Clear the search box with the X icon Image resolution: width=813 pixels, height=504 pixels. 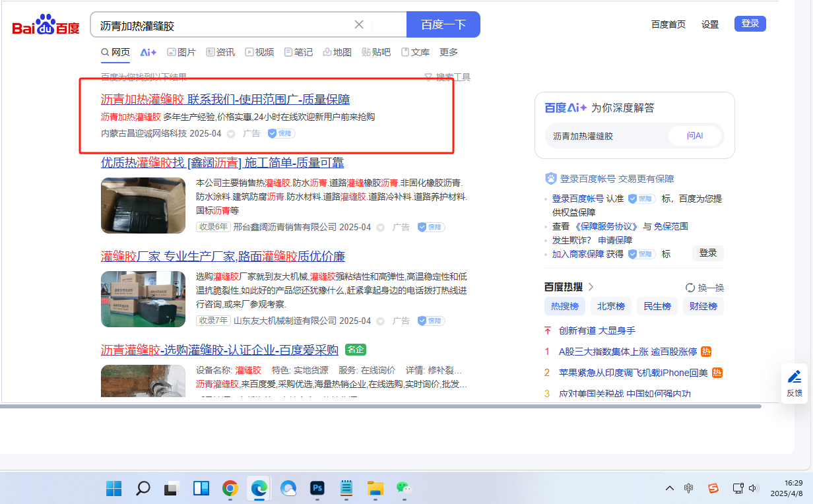pyautogui.click(x=359, y=25)
